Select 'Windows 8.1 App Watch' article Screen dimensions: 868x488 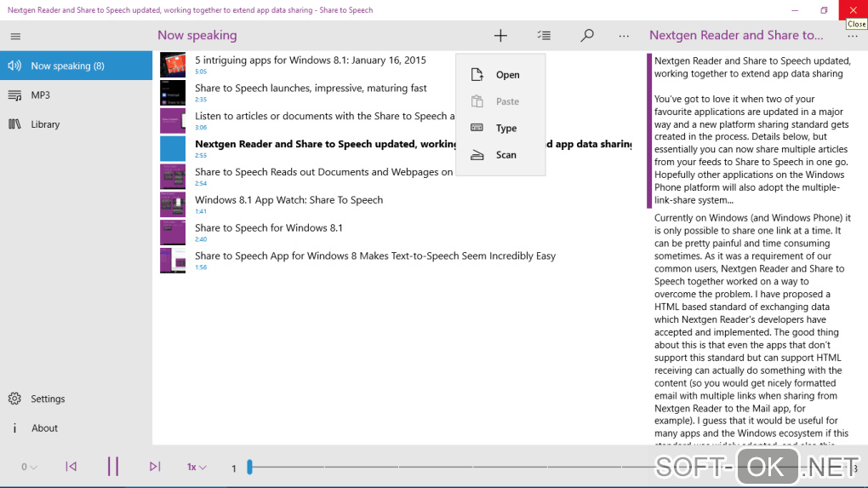tap(289, 199)
